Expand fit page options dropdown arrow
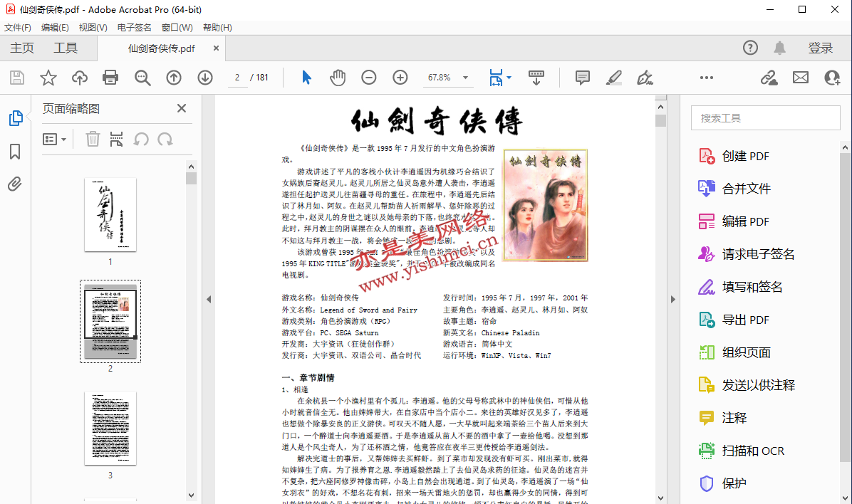The image size is (852, 504). coord(509,78)
